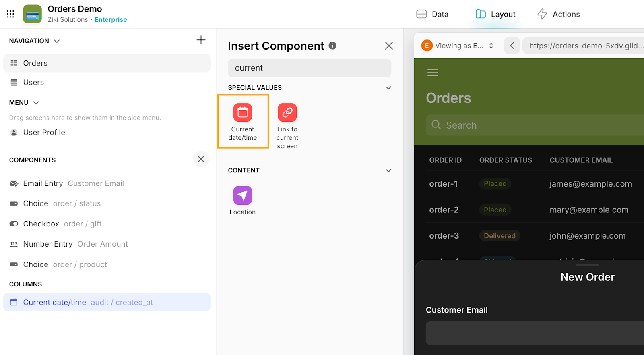Click the choice icon beside order / status
Screen dimensions: 644x355
(14, 203)
